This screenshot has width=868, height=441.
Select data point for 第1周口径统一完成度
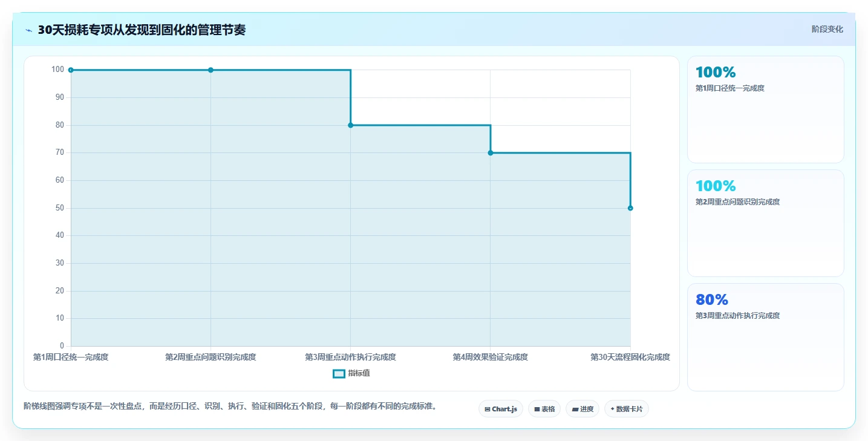point(71,70)
